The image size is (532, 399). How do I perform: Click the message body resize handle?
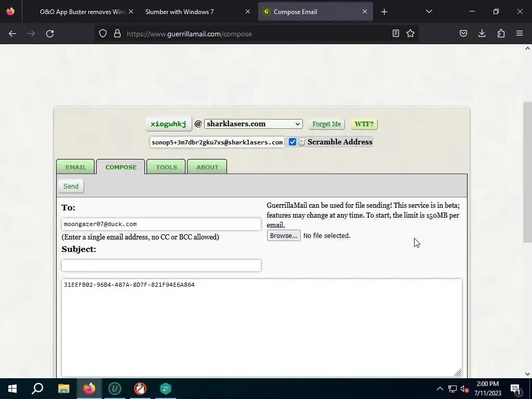coord(458,373)
